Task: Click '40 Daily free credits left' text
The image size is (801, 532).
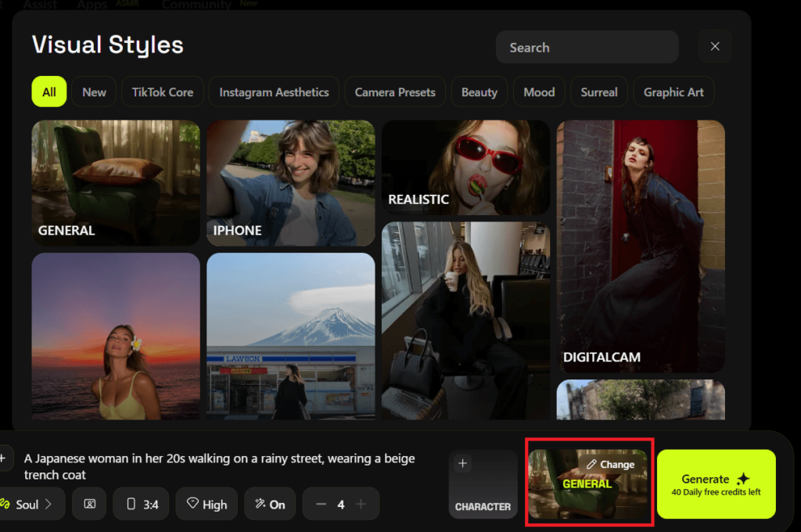Action: [x=716, y=492]
